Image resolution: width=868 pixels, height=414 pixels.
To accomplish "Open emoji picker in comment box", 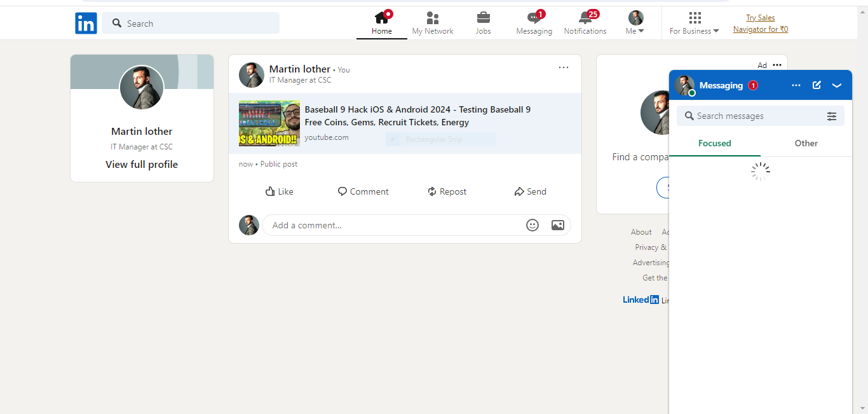I will click(532, 225).
